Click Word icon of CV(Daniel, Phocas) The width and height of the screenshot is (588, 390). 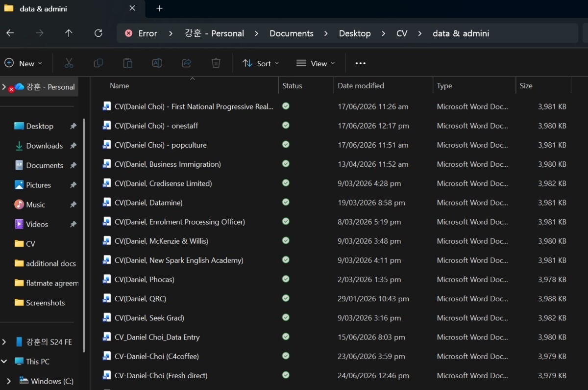tap(107, 279)
